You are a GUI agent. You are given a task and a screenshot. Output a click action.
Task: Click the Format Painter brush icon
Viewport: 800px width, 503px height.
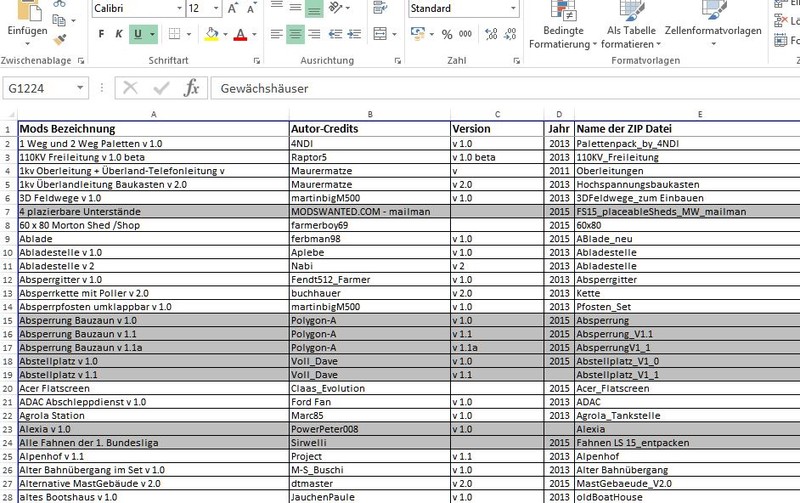(x=59, y=40)
